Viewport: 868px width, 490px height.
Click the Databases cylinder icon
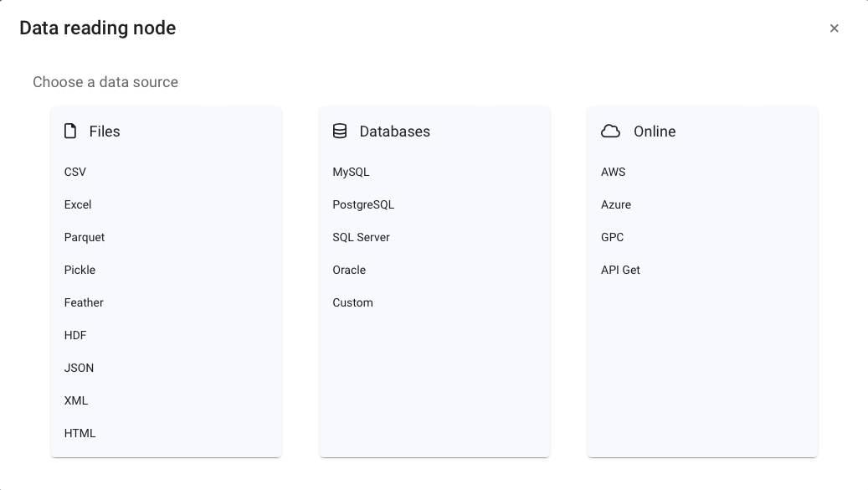[x=340, y=132]
